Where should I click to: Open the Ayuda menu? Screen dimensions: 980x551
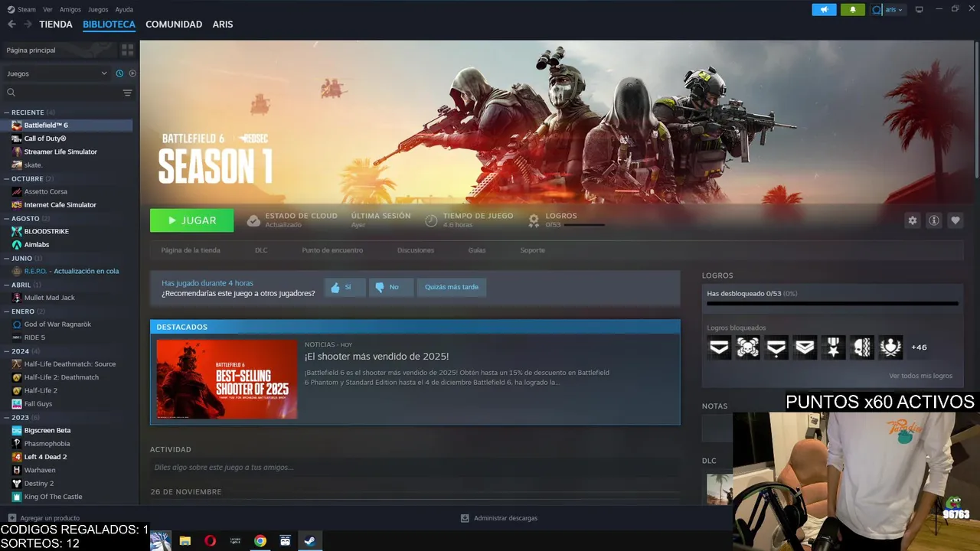[x=124, y=10]
